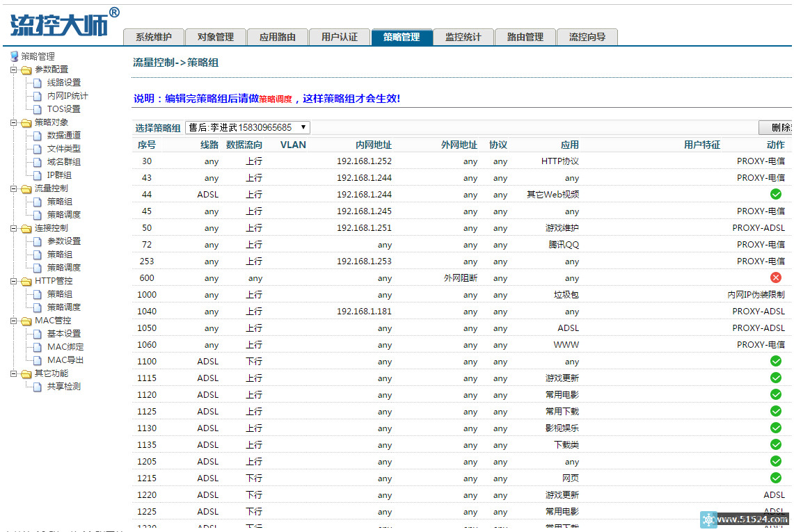Collapse the MAC管控 tree folder

13,321
